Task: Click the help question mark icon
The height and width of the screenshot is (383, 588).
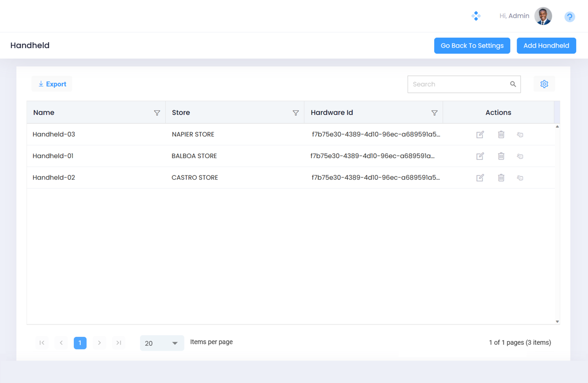Action: 569,17
